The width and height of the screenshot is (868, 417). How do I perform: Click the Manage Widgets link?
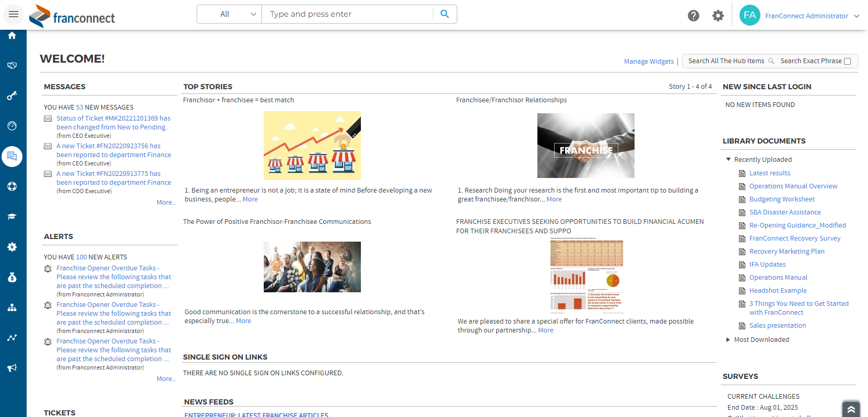[x=649, y=61]
